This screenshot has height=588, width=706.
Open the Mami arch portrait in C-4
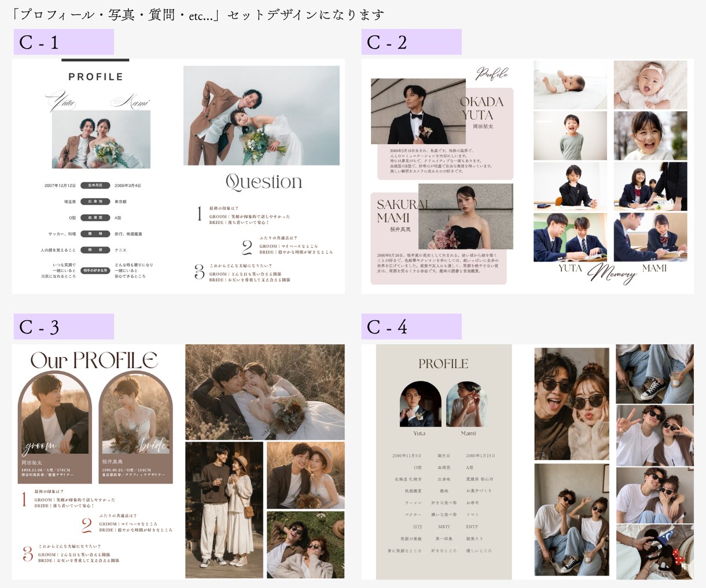coord(466,404)
